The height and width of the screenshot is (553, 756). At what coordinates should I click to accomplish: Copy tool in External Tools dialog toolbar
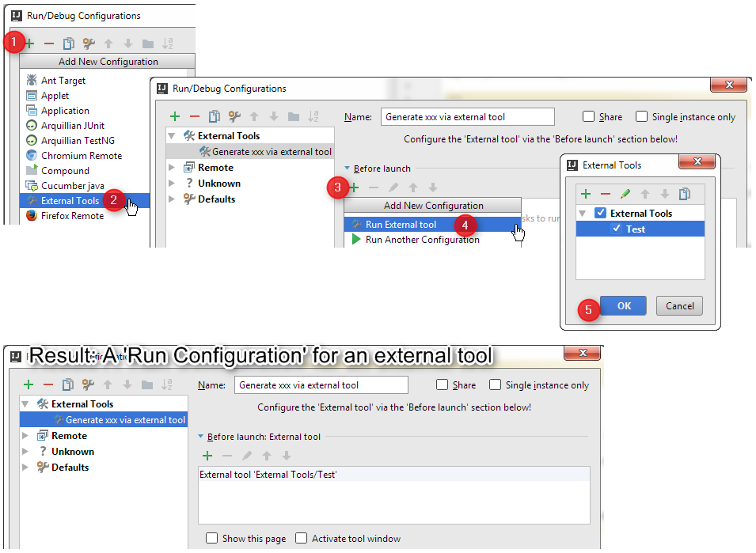pyautogui.click(x=685, y=194)
